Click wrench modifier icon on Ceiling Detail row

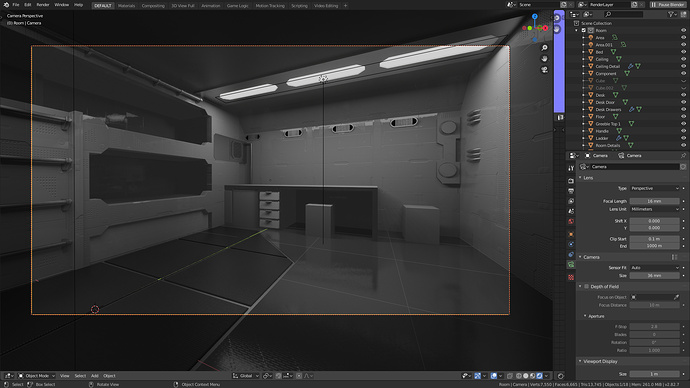pyautogui.click(x=631, y=66)
